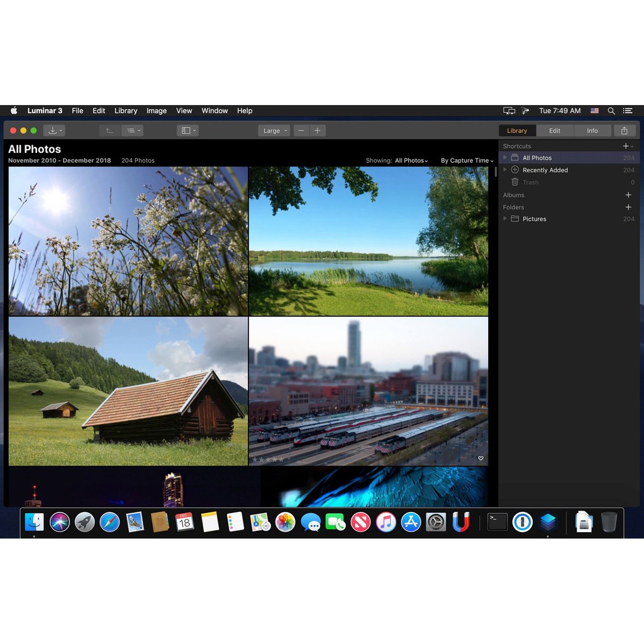
Task: Select Recently Added shortcut
Action: point(545,170)
